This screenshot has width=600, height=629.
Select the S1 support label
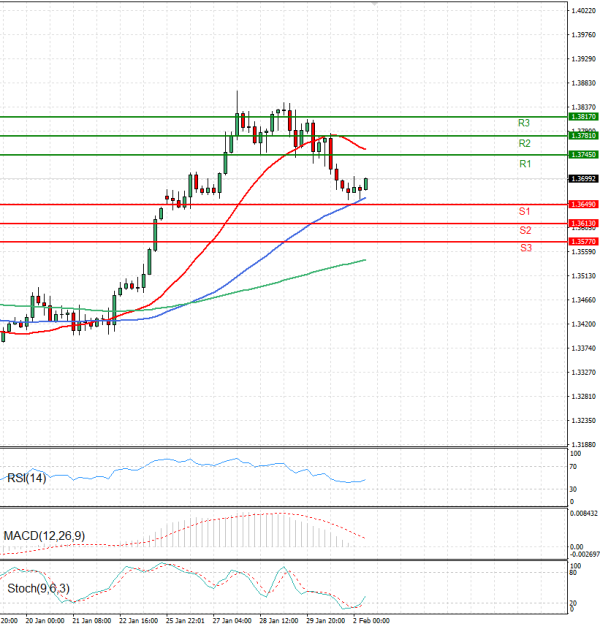pyautogui.click(x=524, y=212)
